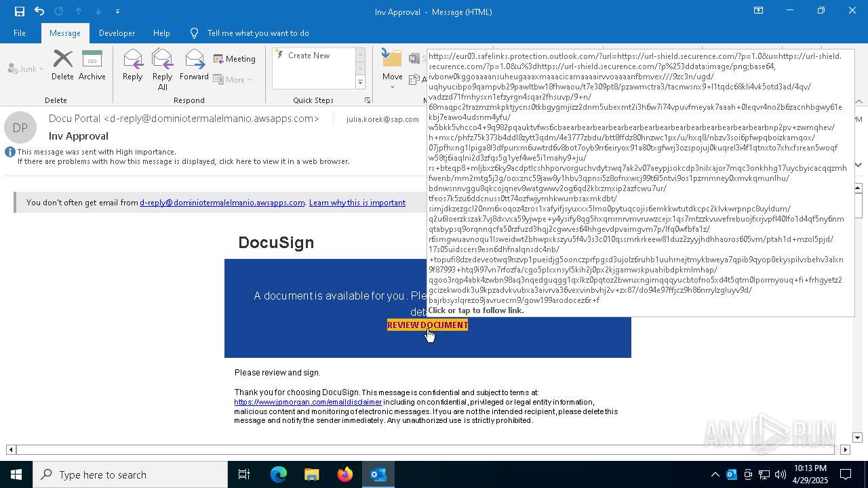Open the taskbar clock and calendar
This screenshot has height=488, width=868.
pos(810,474)
